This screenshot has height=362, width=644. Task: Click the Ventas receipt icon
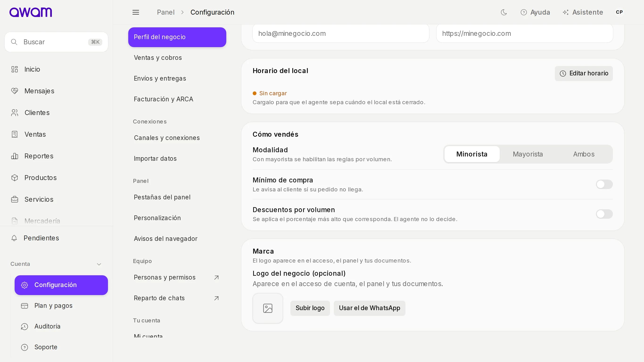pyautogui.click(x=15, y=134)
